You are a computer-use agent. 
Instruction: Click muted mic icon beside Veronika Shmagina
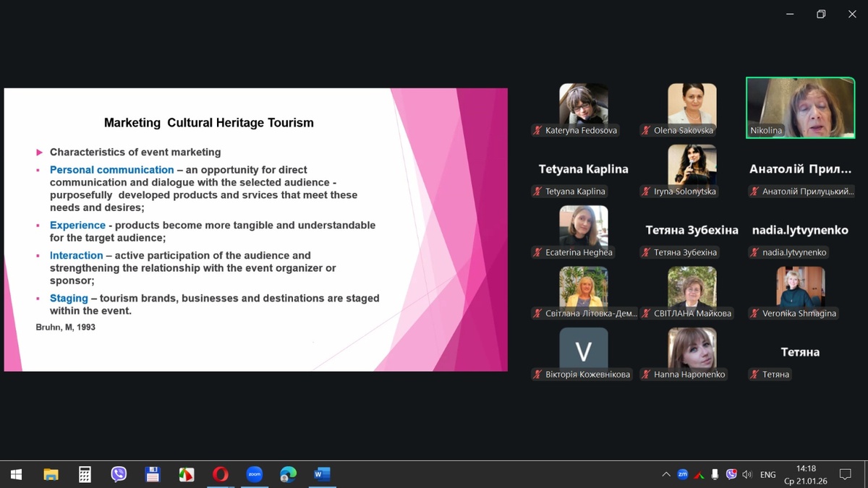754,314
